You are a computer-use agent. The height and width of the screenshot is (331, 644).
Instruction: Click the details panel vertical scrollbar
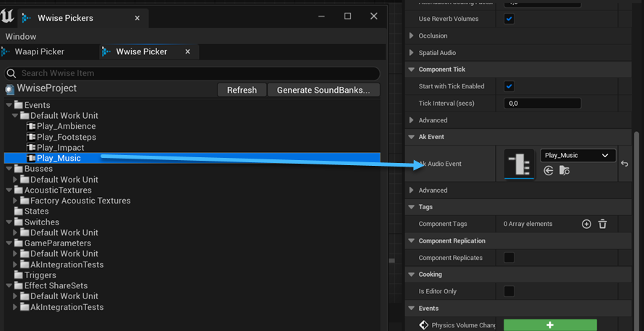(x=637, y=230)
